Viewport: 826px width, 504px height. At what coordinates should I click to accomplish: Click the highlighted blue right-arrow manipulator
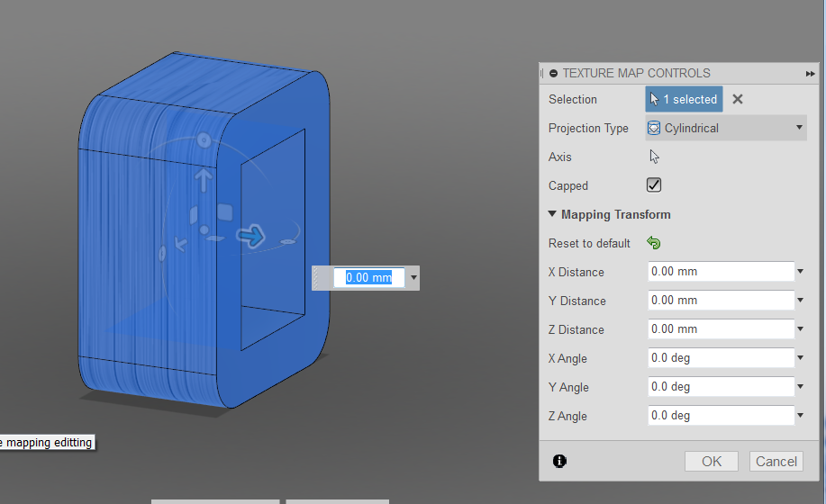tap(250, 236)
